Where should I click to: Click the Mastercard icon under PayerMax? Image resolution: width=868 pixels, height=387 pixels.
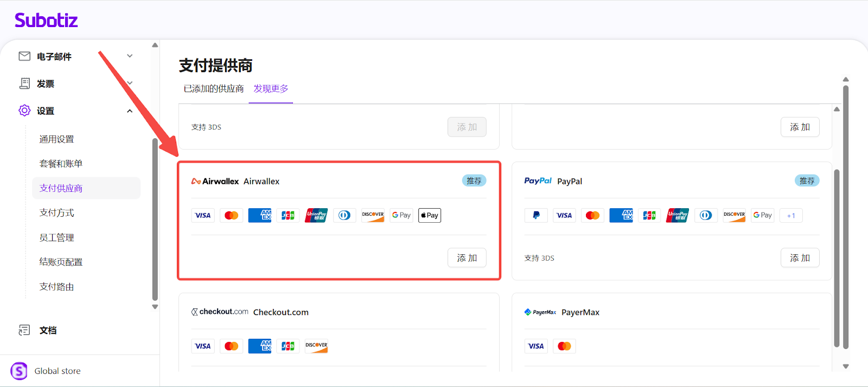564,346
